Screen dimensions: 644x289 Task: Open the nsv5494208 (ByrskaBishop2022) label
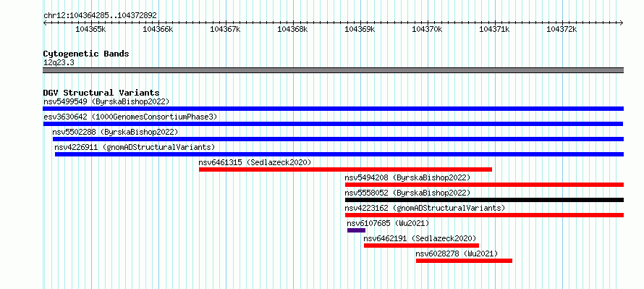(407, 177)
